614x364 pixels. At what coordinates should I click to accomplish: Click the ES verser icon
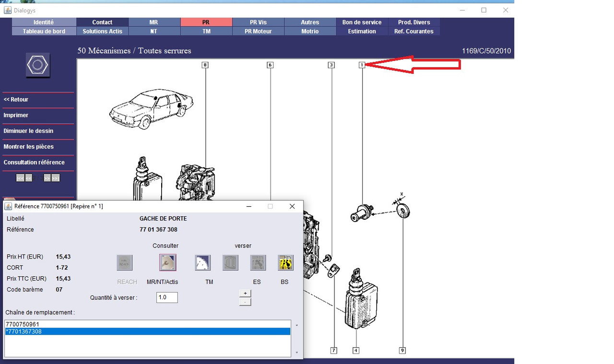pos(258,262)
